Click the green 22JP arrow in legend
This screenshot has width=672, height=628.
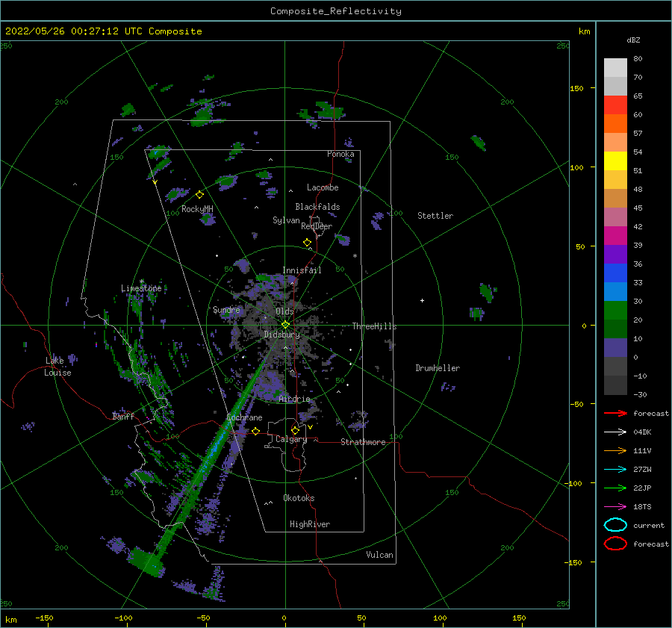point(615,488)
